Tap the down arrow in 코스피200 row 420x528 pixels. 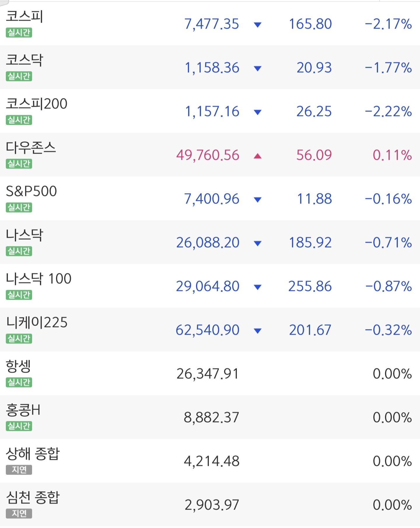coord(258,112)
